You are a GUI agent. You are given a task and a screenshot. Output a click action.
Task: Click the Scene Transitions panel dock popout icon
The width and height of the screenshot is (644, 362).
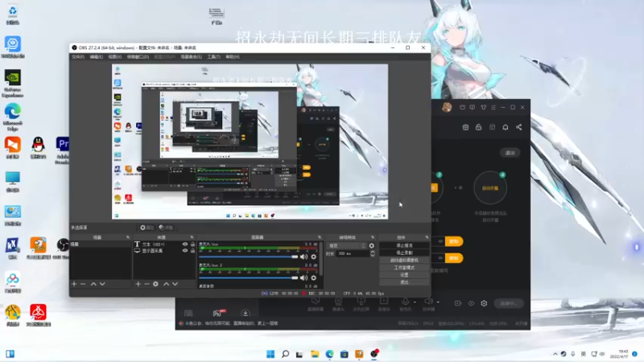[373, 237]
